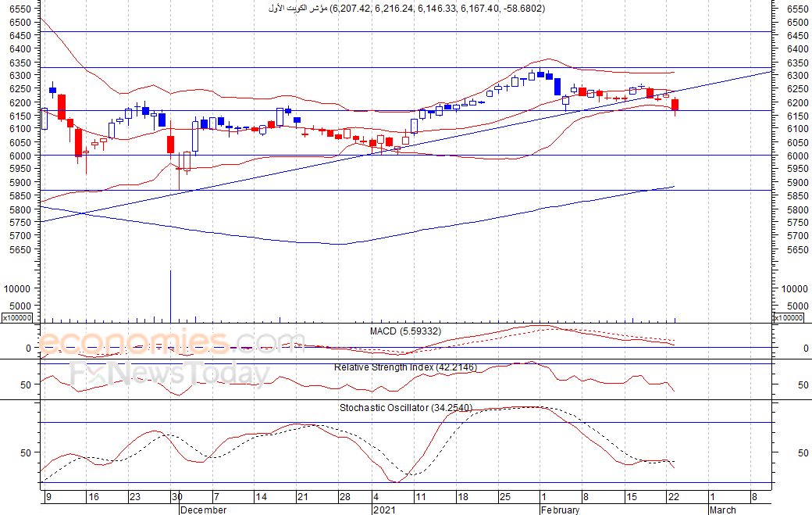Select 5900 on the right price axis
The width and height of the screenshot is (812, 515).
coord(797,182)
